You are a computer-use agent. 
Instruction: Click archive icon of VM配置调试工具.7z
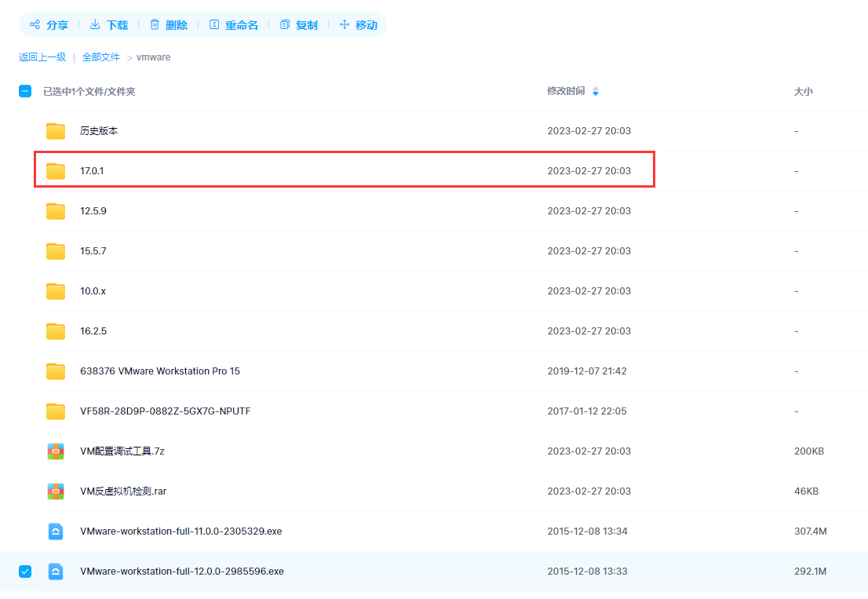[x=56, y=451]
